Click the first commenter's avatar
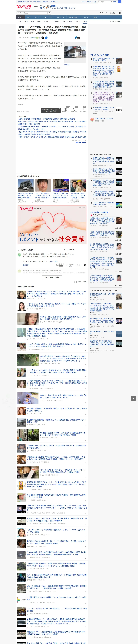This screenshot has width=138, height=644. pyautogui.click(x=19, y=255)
